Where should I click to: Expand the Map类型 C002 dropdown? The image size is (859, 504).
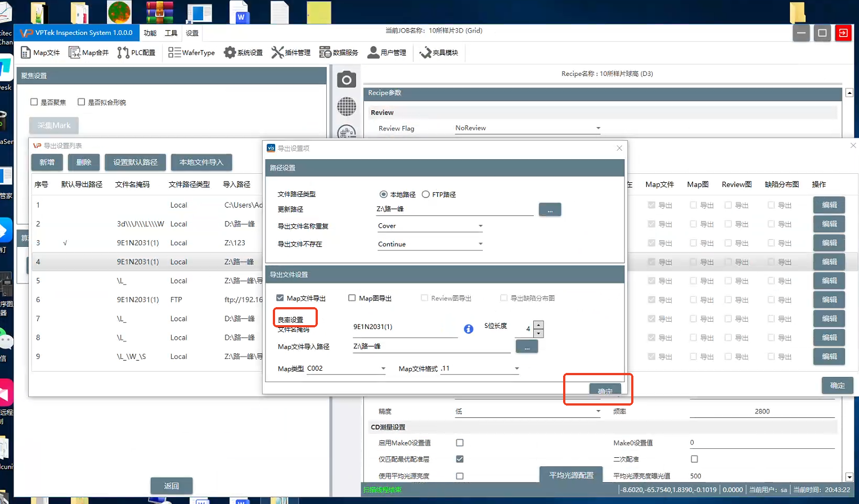[383, 369]
